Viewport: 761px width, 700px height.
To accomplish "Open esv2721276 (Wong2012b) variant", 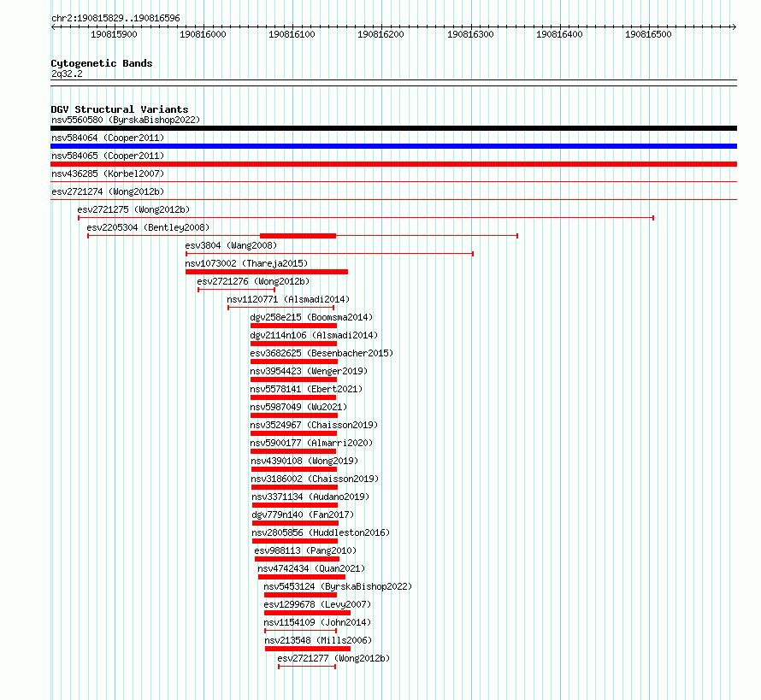I will pos(253,281).
